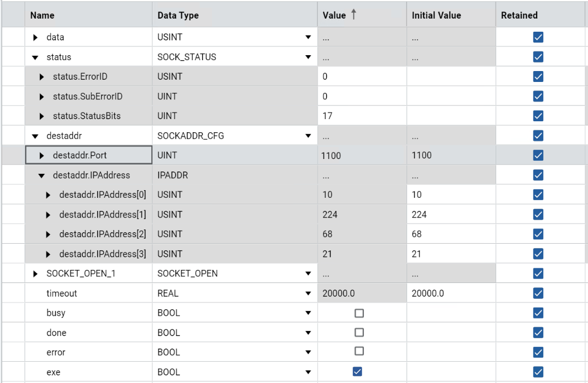Enable the done value checkbox

click(359, 333)
